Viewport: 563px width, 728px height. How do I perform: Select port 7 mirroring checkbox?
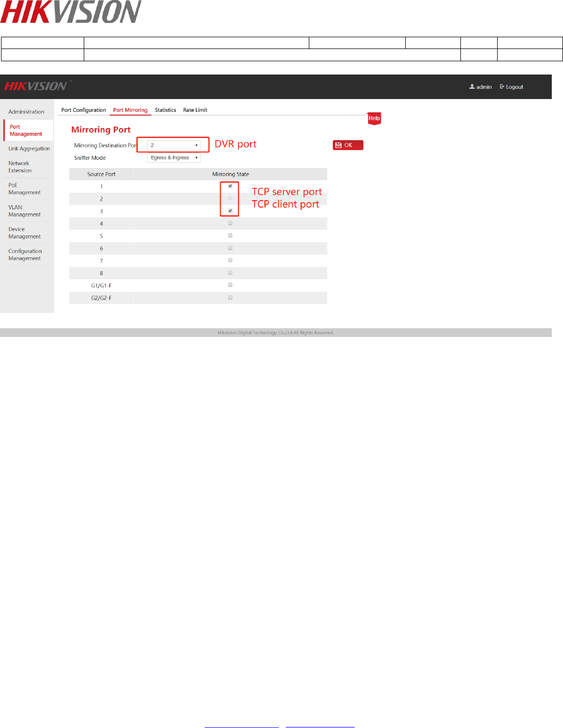[230, 260]
